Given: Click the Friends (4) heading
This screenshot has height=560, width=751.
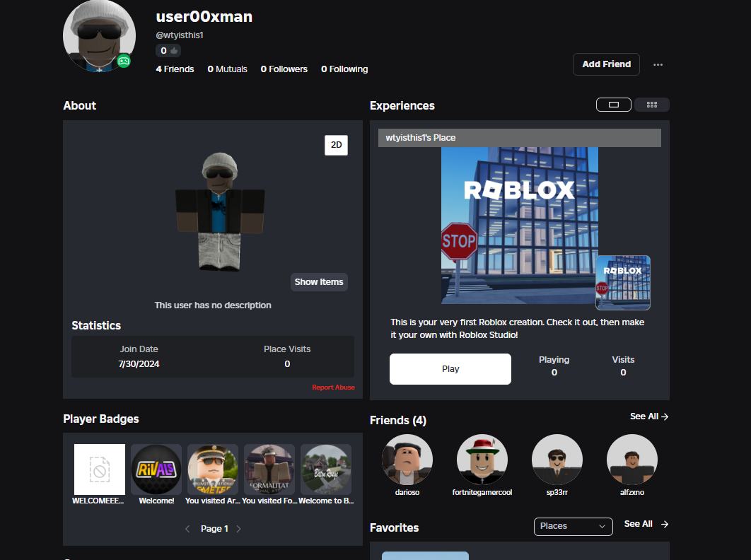Looking at the screenshot, I should click(x=398, y=420).
